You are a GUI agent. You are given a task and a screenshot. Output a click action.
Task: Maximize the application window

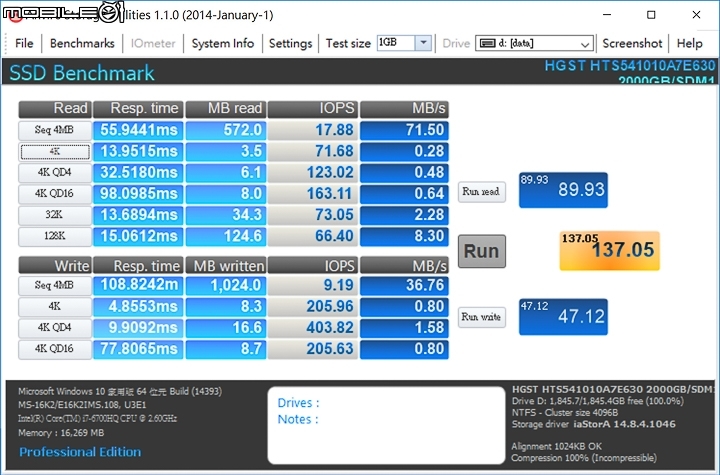pyautogui.click(x=651, y=15)
